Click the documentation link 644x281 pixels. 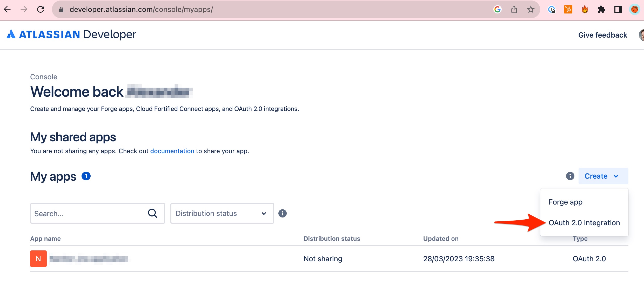172,151
